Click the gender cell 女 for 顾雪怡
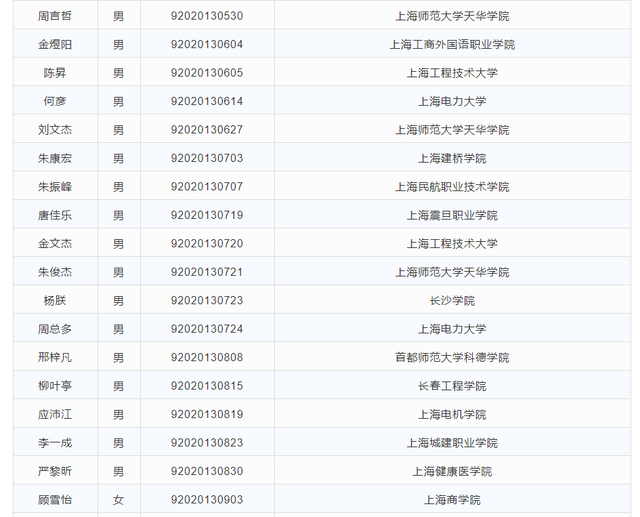The image size is (640, 517). click(x=118, y=500)
